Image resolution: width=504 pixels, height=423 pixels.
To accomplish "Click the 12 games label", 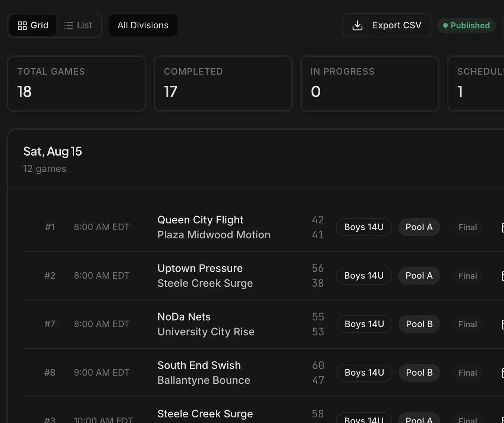I will point(45,169).
